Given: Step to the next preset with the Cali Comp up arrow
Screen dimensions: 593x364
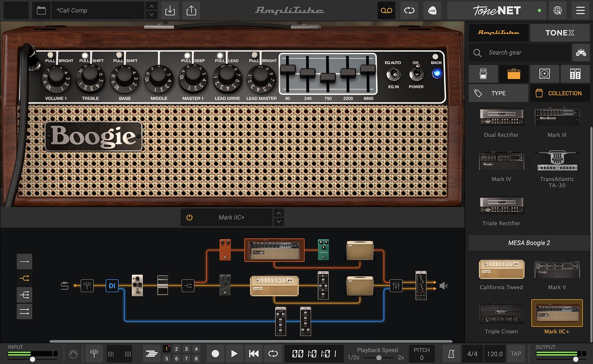Looking at the screenshot, I should 151,6.
